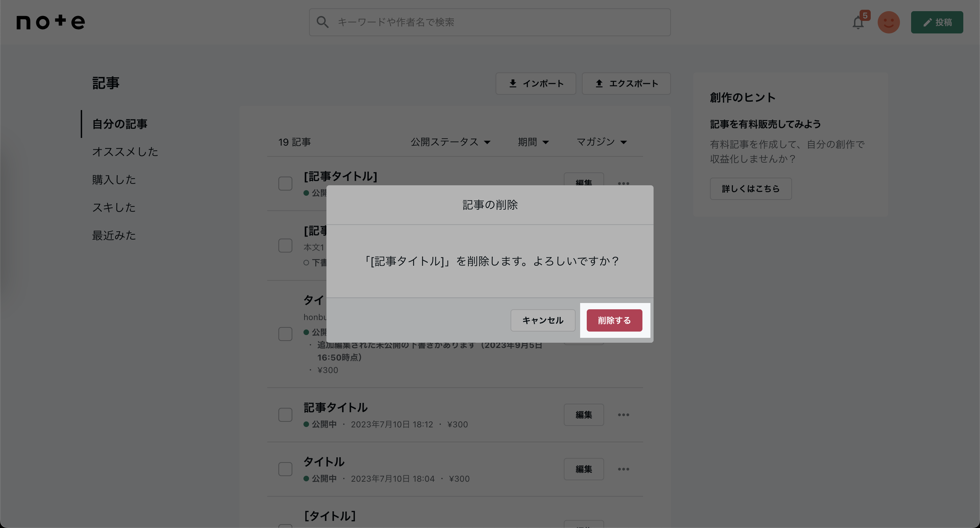980x528 pixels.
Task: Expand the 公開ステータス filter dropdown
Action: [x=450, y=142]
